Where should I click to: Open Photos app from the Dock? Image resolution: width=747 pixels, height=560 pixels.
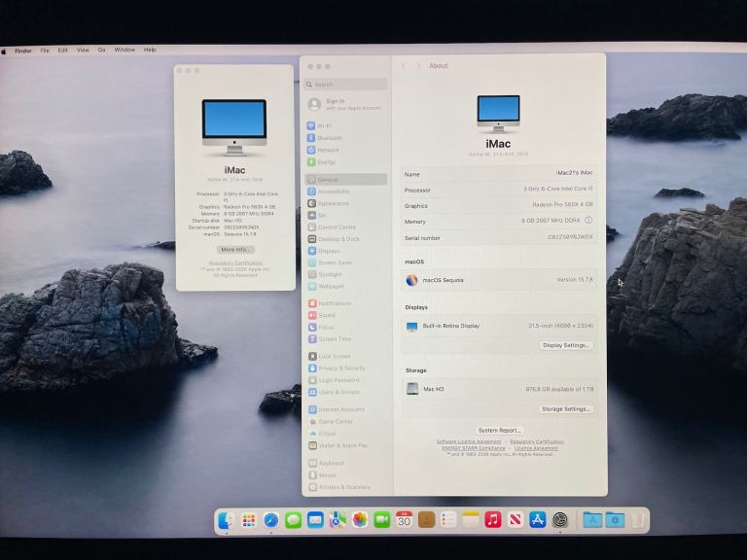[x=360, y=519]
